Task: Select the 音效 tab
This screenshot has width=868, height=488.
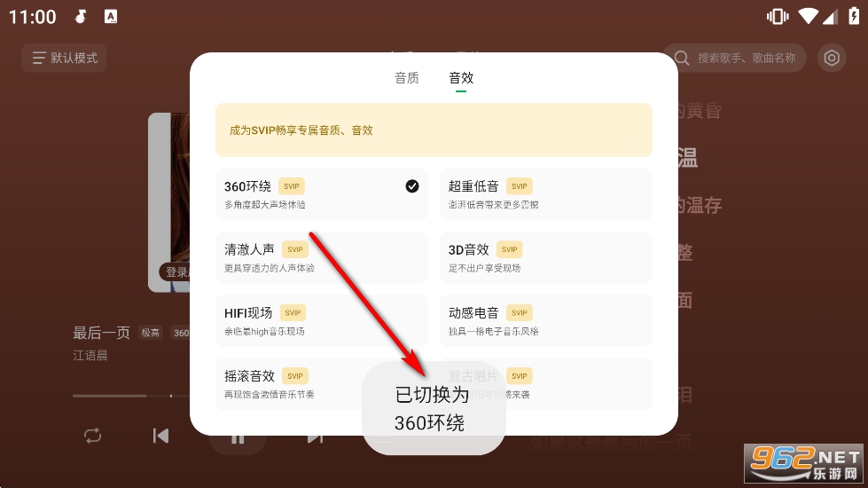Action: coord(461,78)
